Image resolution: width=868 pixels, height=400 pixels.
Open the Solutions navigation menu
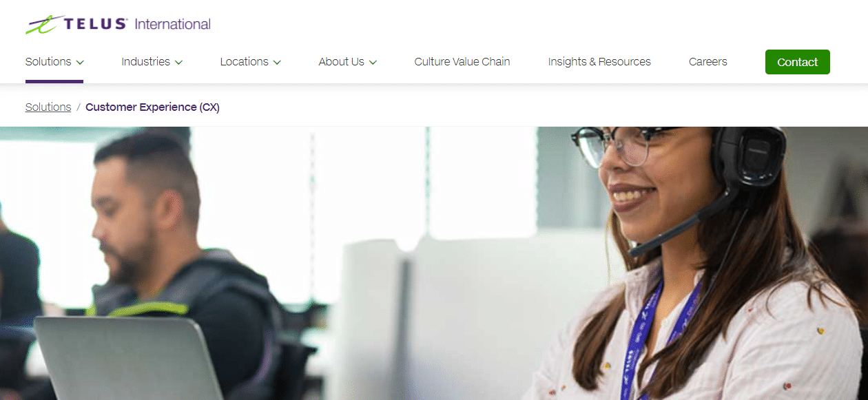(x=54, y=61)
